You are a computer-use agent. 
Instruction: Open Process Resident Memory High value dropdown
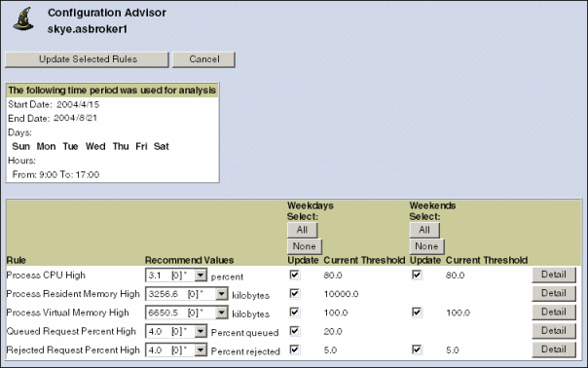click(x=186, y=294)
